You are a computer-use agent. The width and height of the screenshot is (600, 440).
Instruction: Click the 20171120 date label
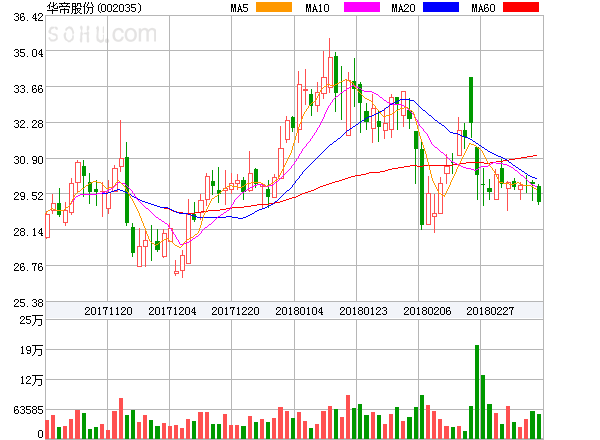coord(108,311)
